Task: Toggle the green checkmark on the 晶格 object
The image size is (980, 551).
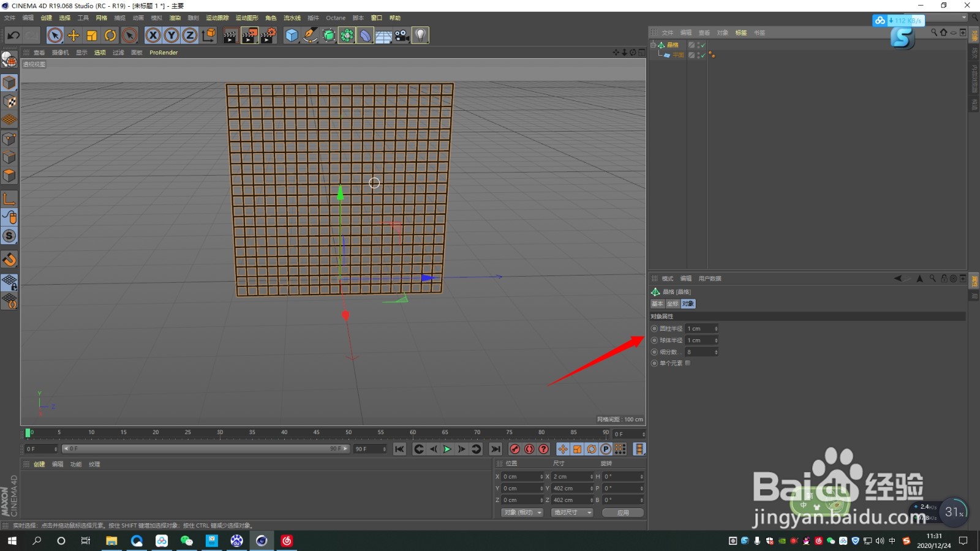Action: [703, 45]
